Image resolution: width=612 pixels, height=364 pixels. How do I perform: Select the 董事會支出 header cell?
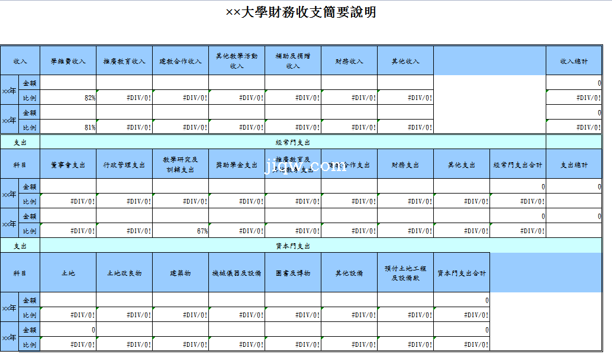tap(68, 165)
